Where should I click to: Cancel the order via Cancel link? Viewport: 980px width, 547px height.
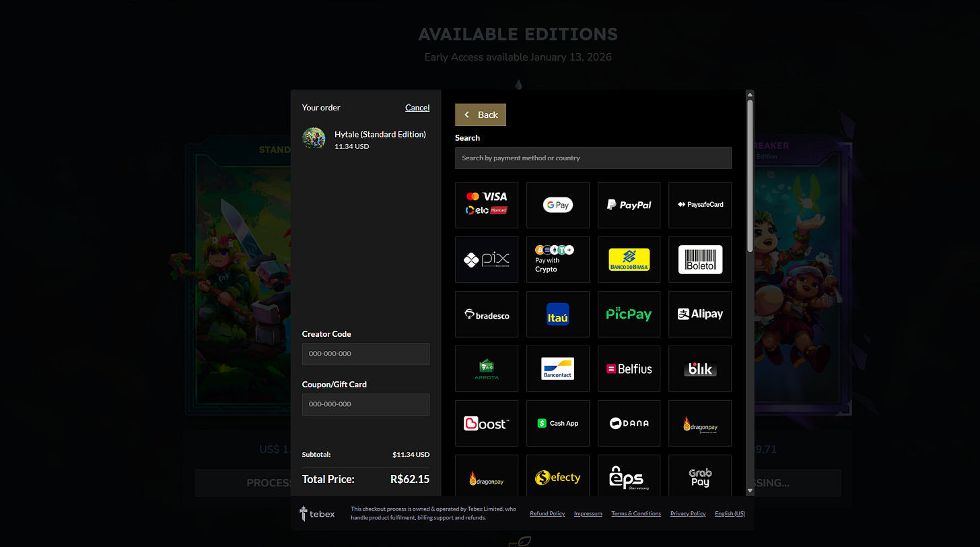(417, 108)
